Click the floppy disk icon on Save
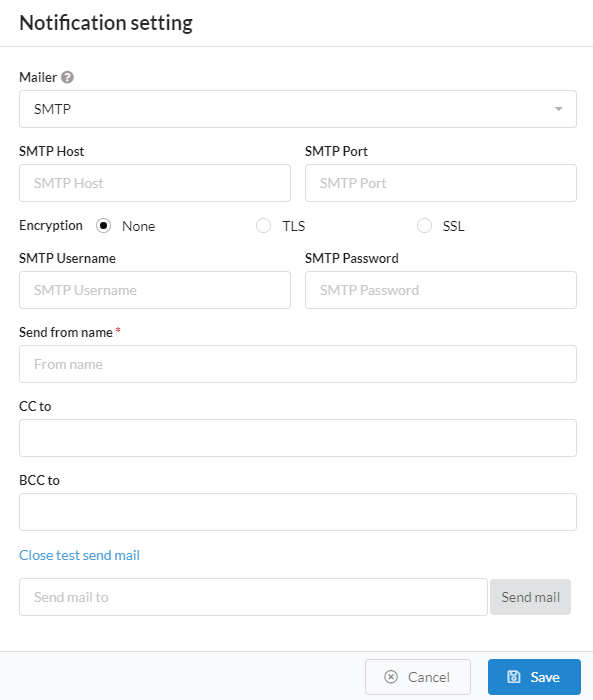The width and height of the screenshot is (593, 700). [514, 677]
